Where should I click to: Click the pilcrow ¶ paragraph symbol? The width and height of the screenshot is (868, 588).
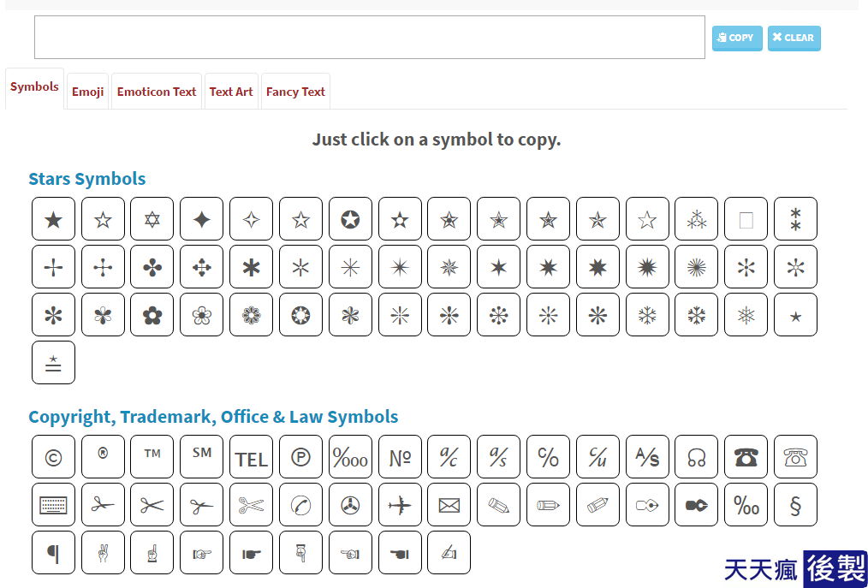(x=53, y=553)
